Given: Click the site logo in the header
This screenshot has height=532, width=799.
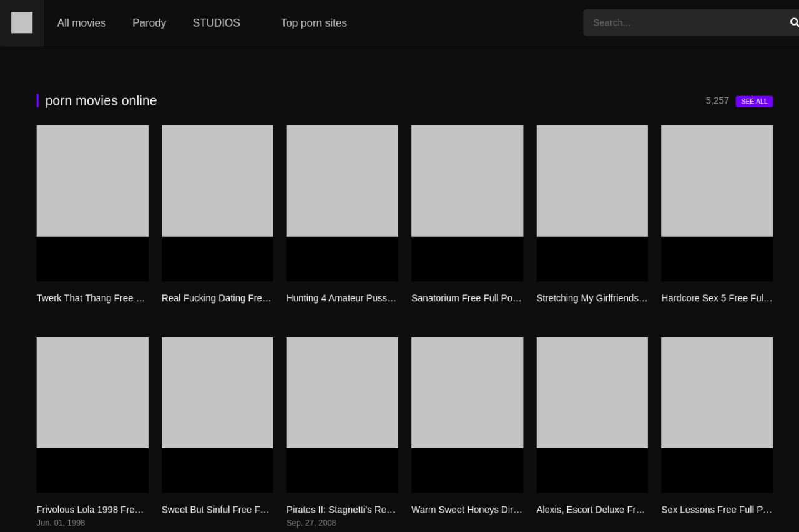Looking at the screenshot, I should [x=22, y=22].
